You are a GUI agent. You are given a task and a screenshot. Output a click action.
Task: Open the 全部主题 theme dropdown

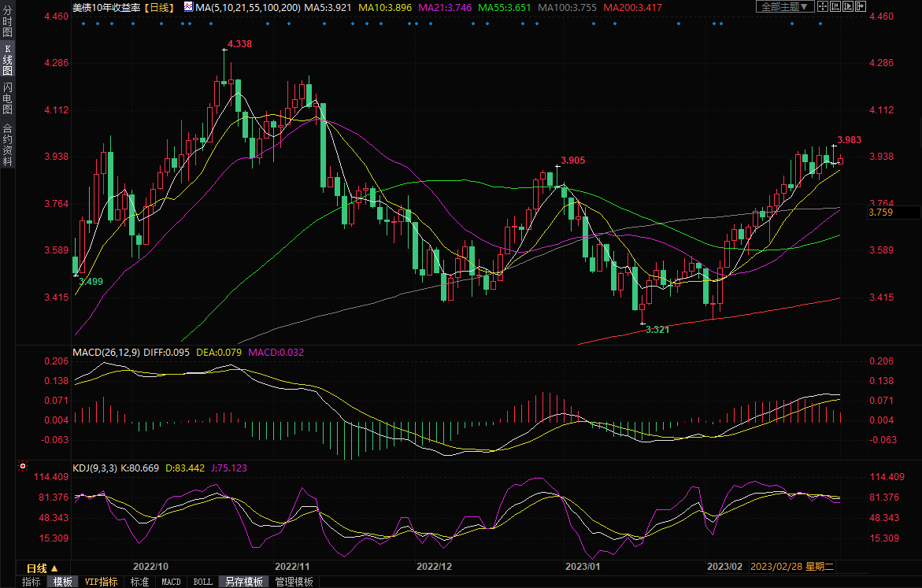pos(782,6)
